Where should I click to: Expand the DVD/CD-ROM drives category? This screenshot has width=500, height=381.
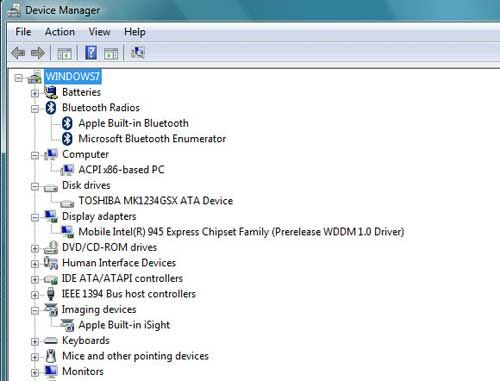[35, 248]
